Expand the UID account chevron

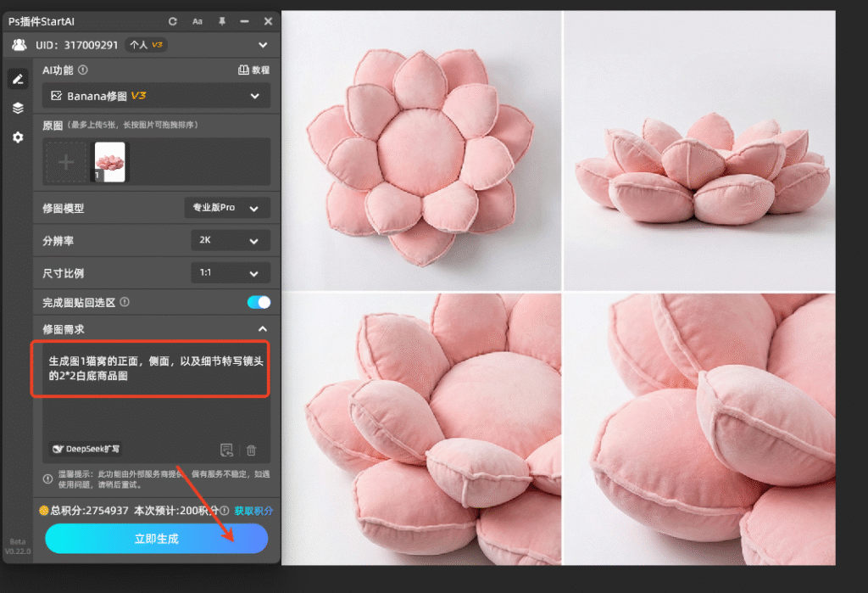point(263,45)
